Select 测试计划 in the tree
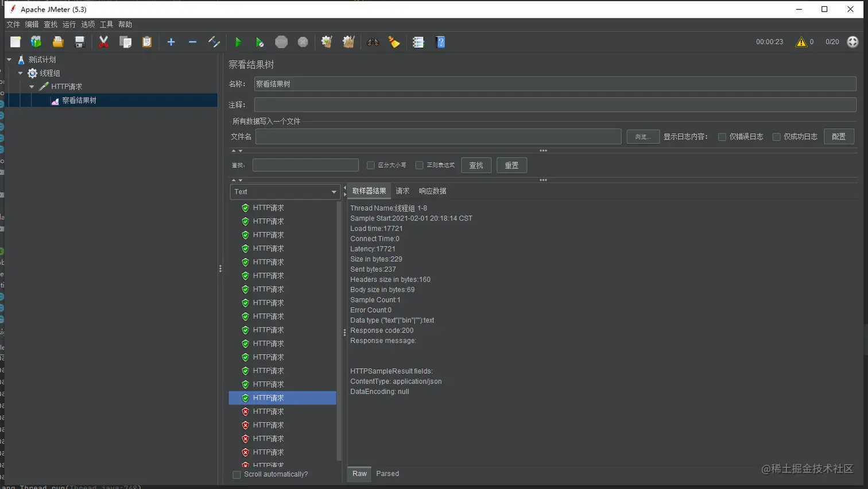This screenshot has height=489, width=868. 42,60
